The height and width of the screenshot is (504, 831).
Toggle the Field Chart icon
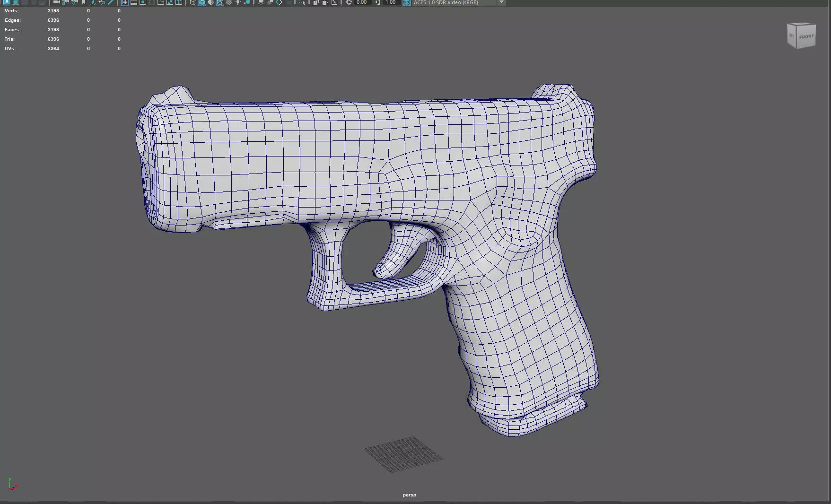(161, 2)
